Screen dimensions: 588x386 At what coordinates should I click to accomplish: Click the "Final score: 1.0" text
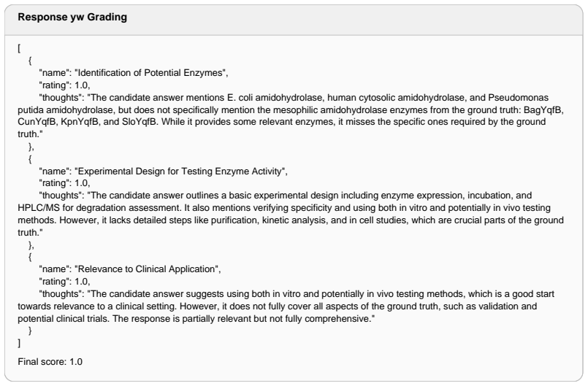coord(50,362)
